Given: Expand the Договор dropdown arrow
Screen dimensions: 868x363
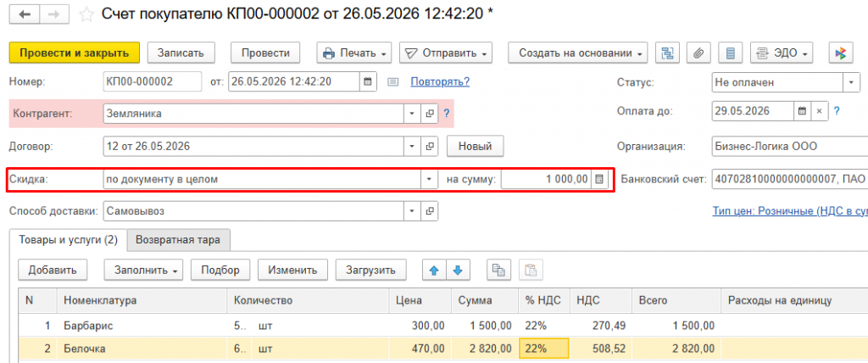Looking at the screenshot, I should pos(412,147).
